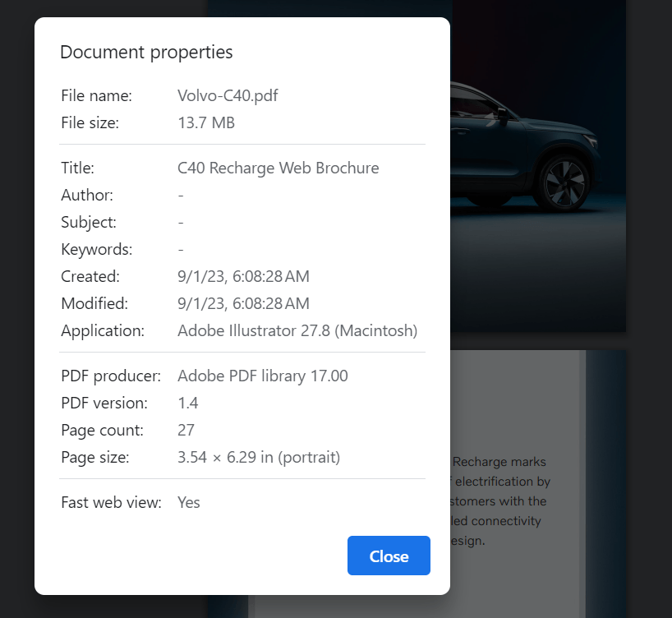Select title text C40 Recharge Web Brochure
Viewport: 672px width, 618px height.
(278, 168)
